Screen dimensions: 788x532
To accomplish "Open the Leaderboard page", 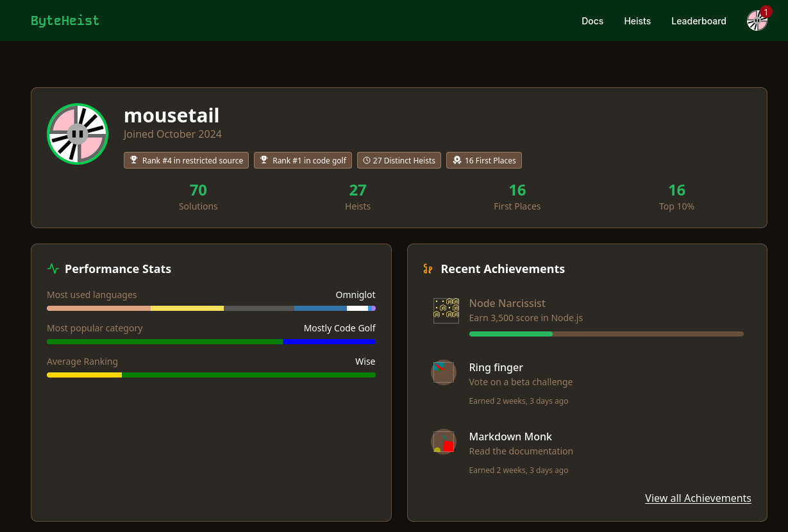I will [698, 21].
